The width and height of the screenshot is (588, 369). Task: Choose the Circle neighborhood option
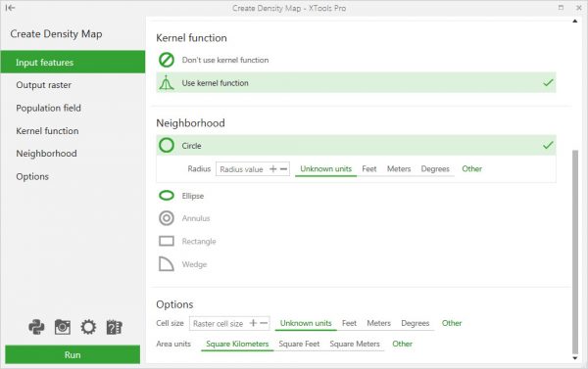coord(356,146)
